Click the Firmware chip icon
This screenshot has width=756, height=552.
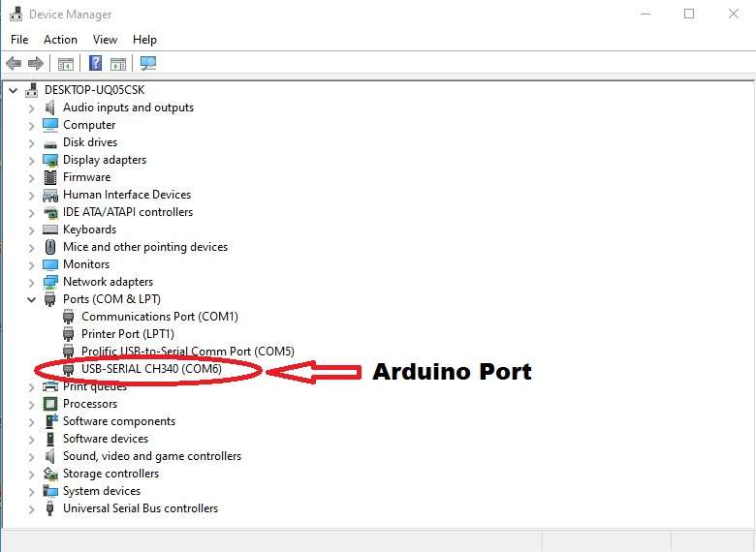coord(50,177)
